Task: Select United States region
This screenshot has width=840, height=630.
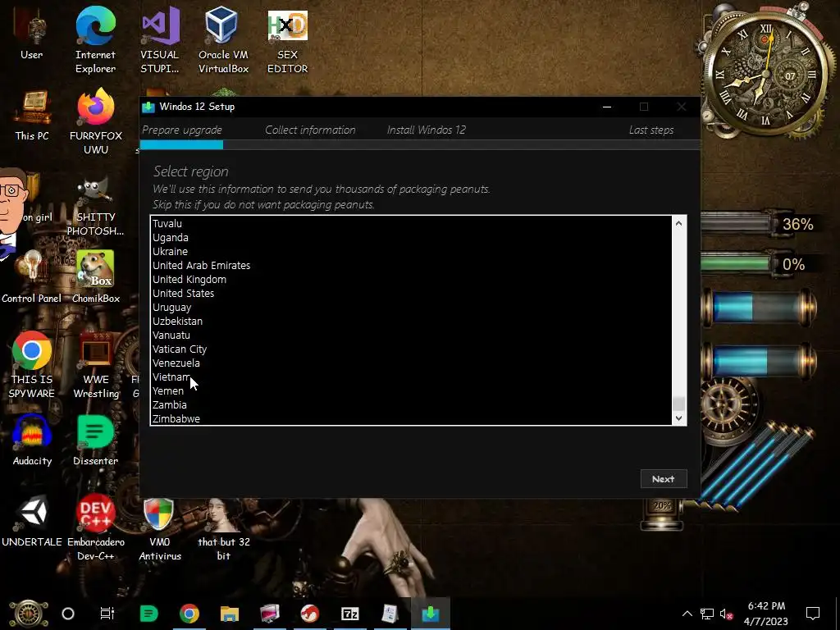Action: coord(411,293)
